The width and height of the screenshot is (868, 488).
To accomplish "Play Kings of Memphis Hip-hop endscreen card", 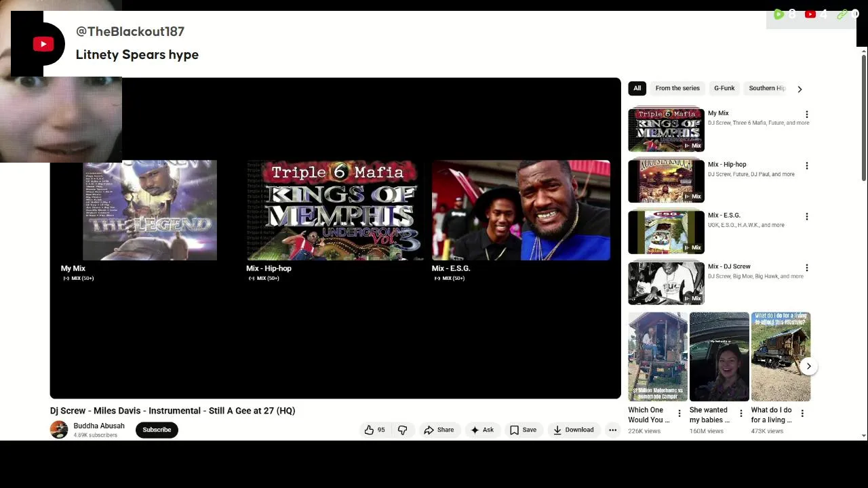I will [x=335, y=210].
